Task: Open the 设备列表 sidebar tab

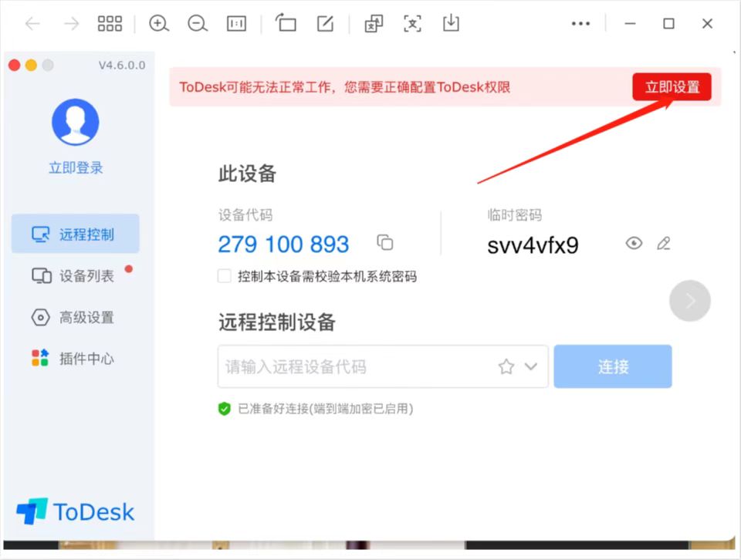Action: (x=75, y=275)
